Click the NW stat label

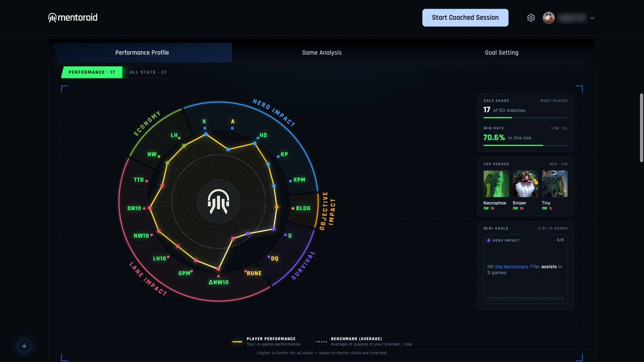point(152,155)
